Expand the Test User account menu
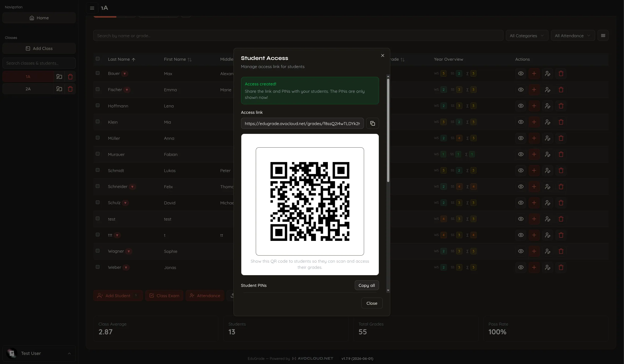 (39, 353)
